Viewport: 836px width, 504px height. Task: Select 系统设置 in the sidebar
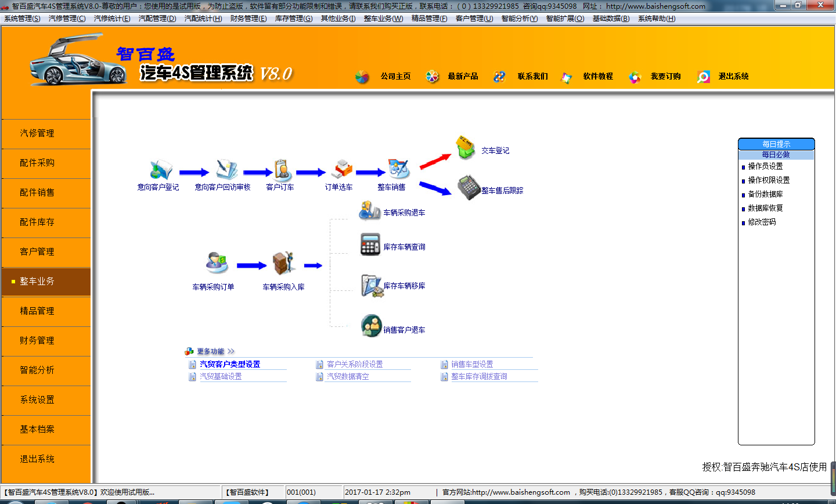pos(46,400)
